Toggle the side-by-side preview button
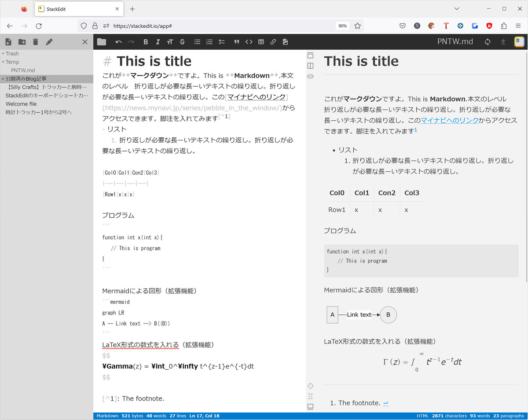 [x=311, y=66]
